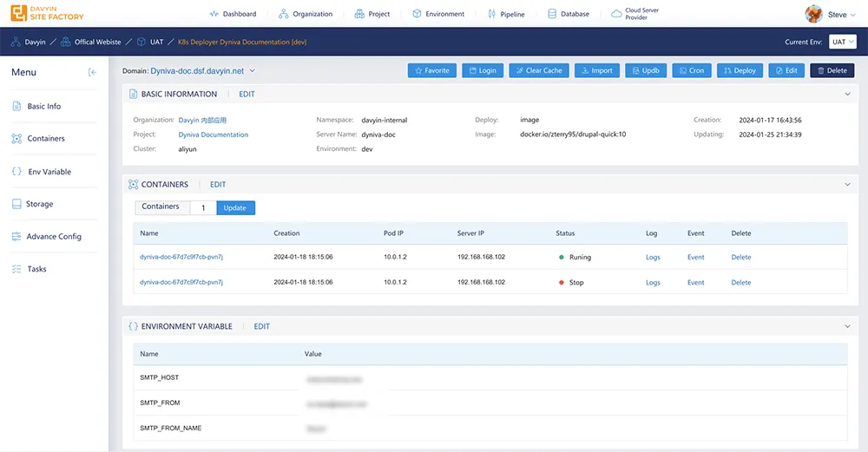Open the Current Env UAT dropdown
868x452 pixels.
click(842, 42)
